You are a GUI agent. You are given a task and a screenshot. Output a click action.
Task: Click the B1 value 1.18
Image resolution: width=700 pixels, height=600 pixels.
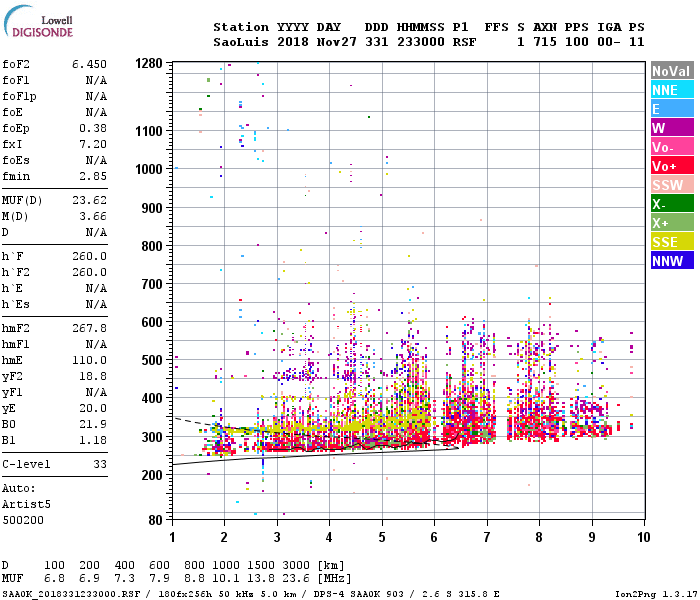(x=93, y=440)
